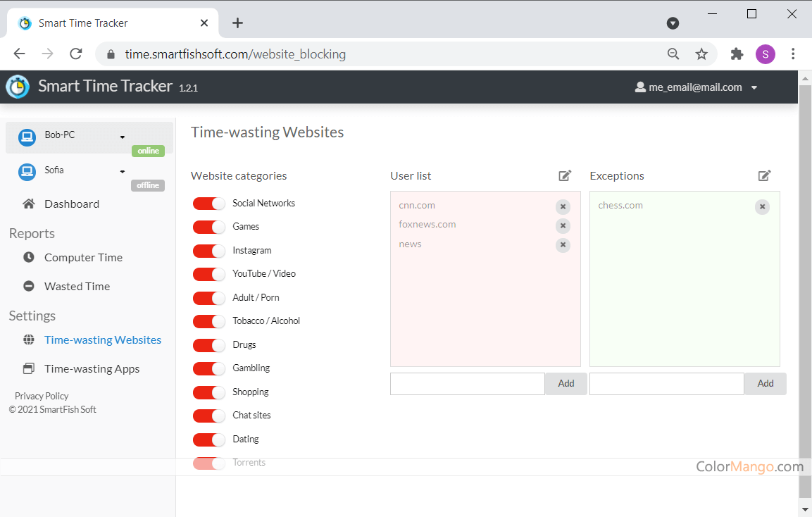812x517 pixels.
Task: Disable the Gambling category toggle
Action: (x=208, y=368)
